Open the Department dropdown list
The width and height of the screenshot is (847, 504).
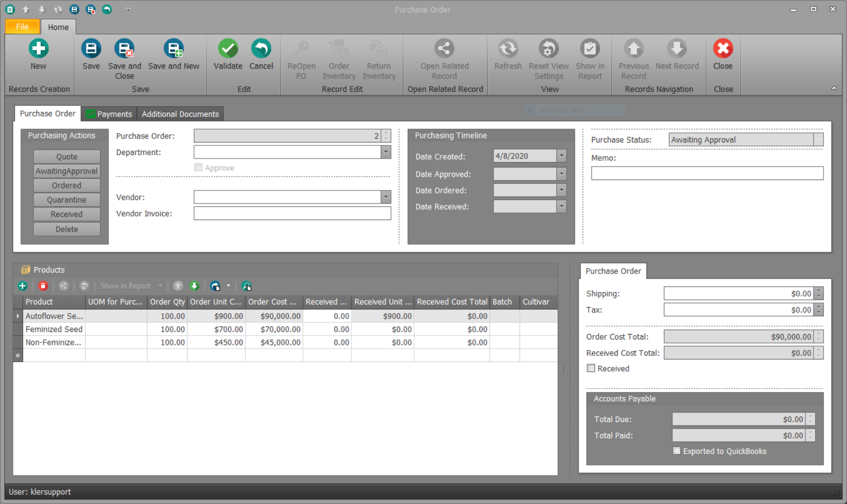[385, 152]
